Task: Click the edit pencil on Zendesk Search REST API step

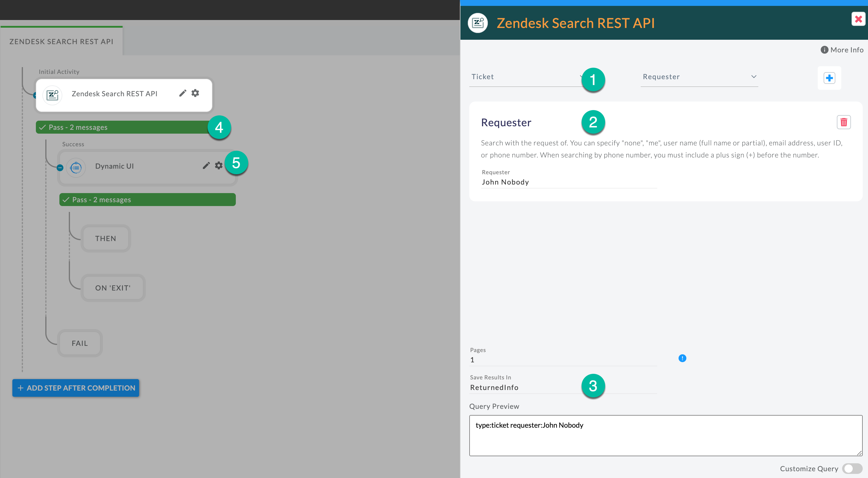Action: 183,93
